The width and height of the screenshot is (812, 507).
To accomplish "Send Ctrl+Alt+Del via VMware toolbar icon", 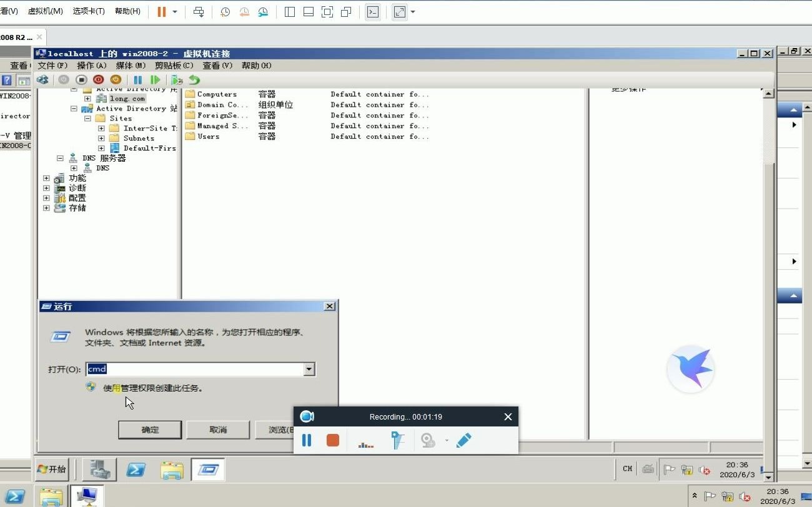I will tap(199, 12).
